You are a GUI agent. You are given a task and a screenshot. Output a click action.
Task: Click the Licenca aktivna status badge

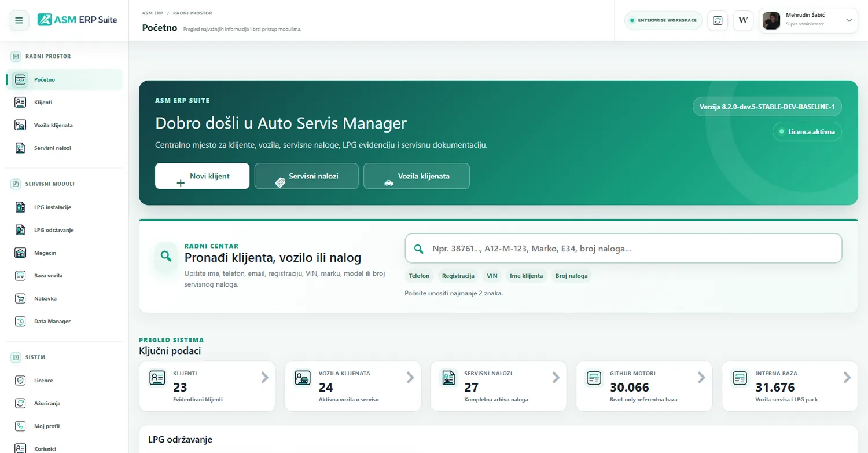(807, 131)
